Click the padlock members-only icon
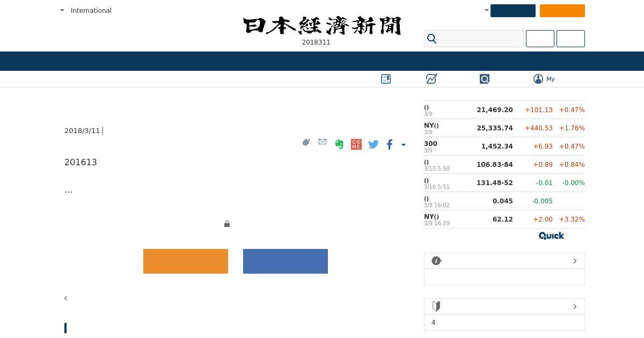644x338 pixels. (227, 224)
